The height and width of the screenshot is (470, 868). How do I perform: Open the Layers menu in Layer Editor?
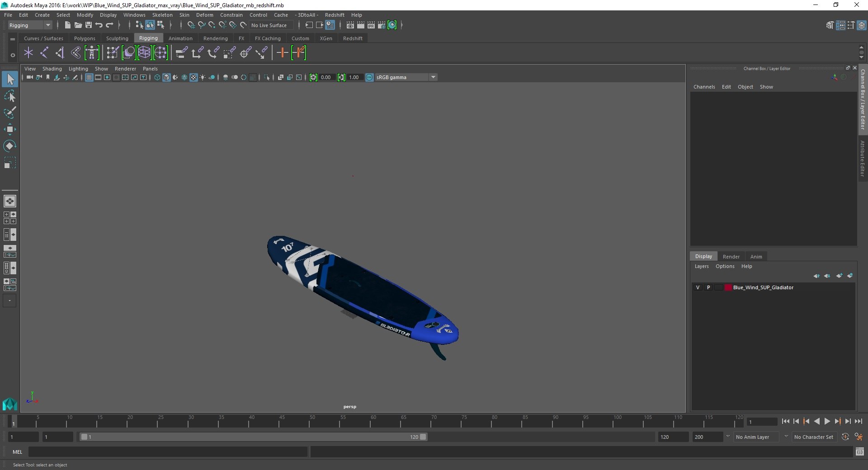point(702,266)
